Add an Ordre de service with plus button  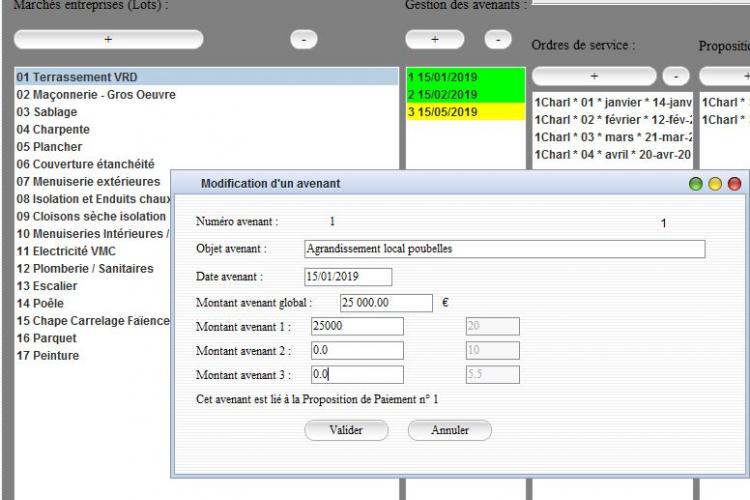tap(594, 76)
